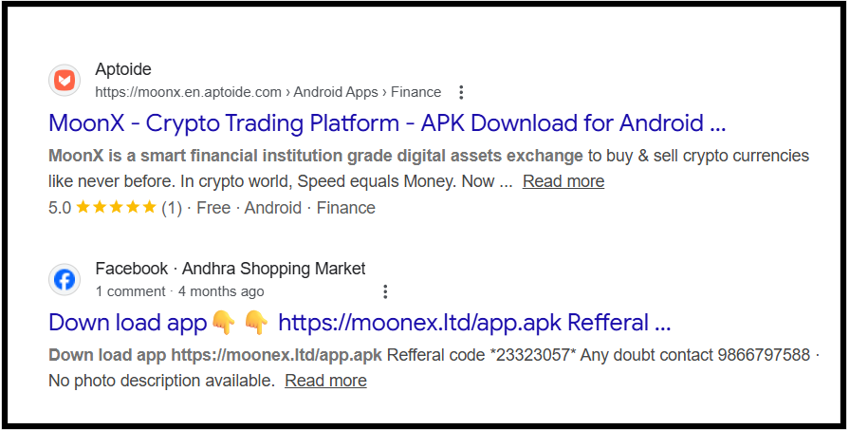This screenshot has height=430, width=868.
Task: Click the Facebook logo favicon
Action: click(65, 280)
